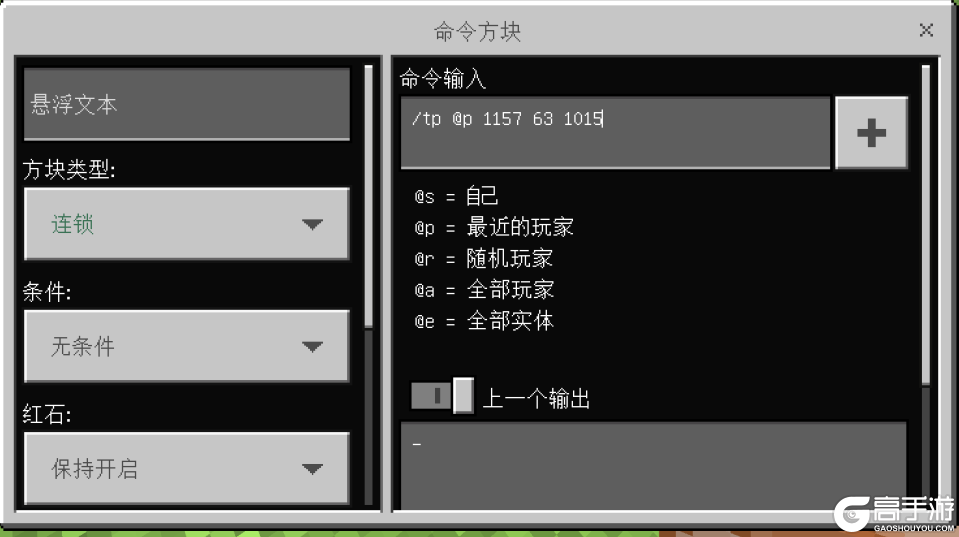Click inside the command input text box
The height and width of the screenshot is (537, 959).
(x=615, y=132)
